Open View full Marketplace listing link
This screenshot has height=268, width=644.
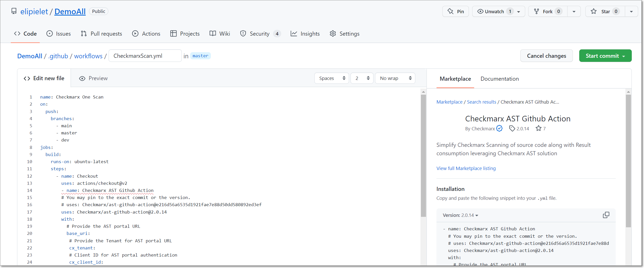466,168
